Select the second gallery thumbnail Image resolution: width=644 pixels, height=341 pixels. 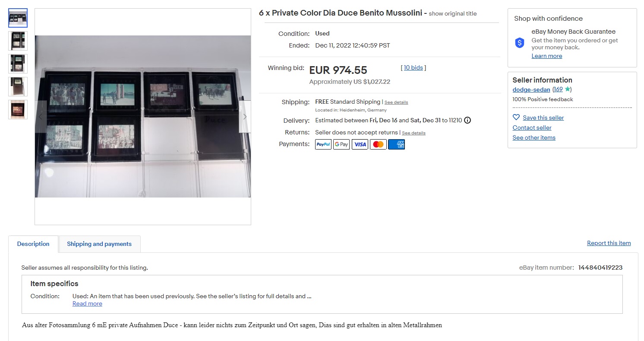tap(18, 41)
